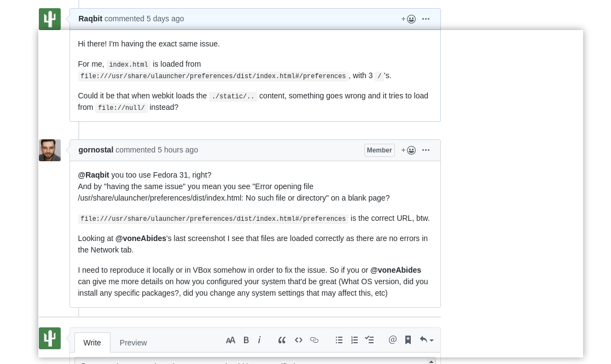Screen dimensions: 611x364
Task: Add a task list
Action: click(369, 340)
